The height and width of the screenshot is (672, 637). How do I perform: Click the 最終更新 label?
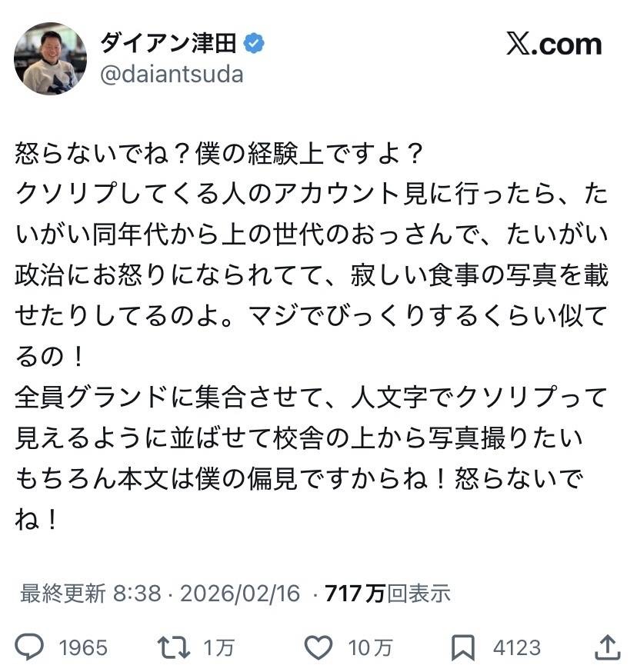62,593
